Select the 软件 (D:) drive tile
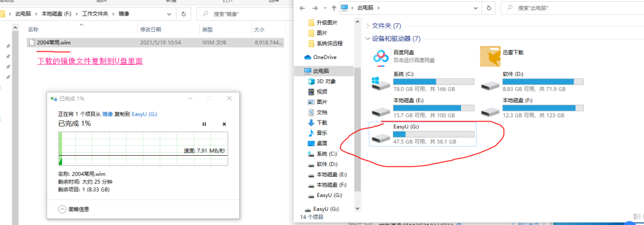644x225 pixels. [532, 81]
